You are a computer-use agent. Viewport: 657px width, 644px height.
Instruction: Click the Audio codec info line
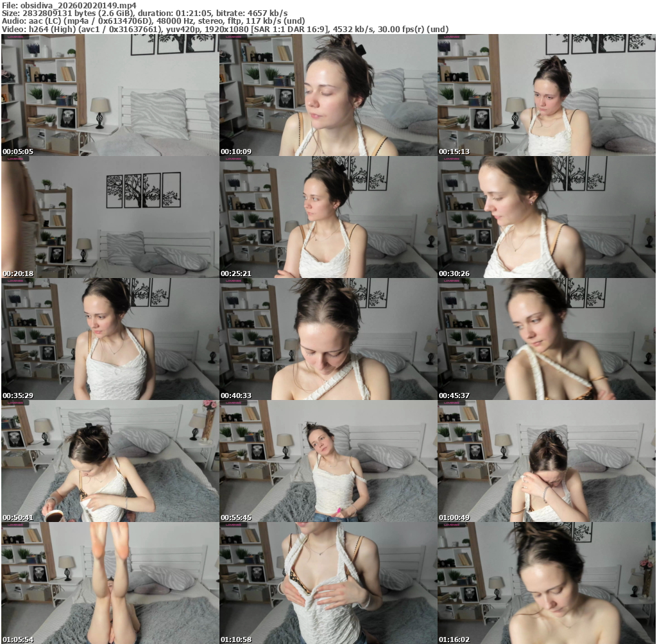tap(153, 21)
